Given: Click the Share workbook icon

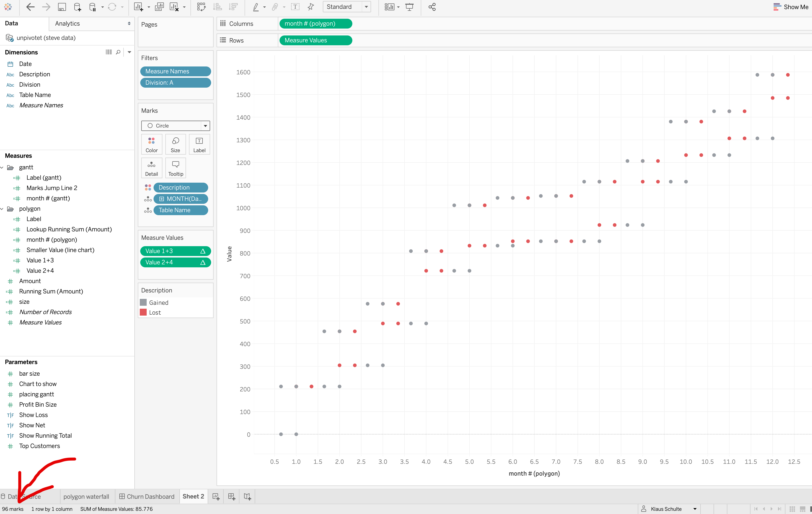Looking at the screenshot, I should pos(432,7).
